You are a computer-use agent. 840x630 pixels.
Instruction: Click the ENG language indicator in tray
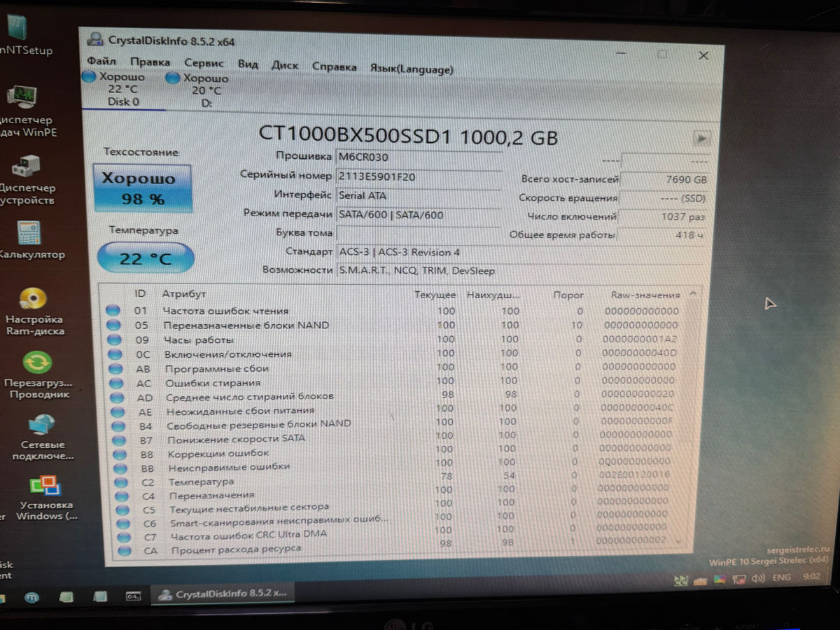pyautogui.click(x=781, y=577)
